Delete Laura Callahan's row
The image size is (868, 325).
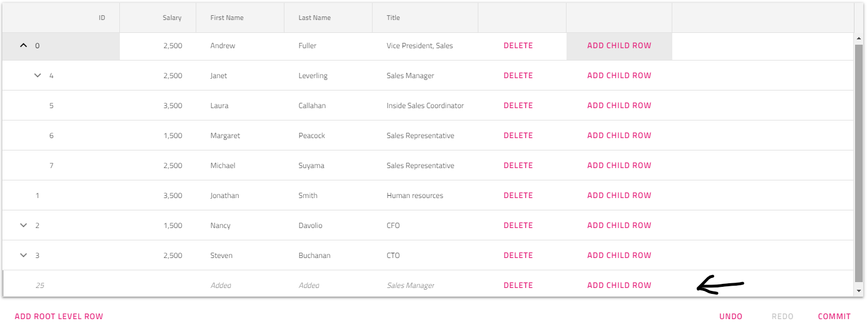[518, 105]
